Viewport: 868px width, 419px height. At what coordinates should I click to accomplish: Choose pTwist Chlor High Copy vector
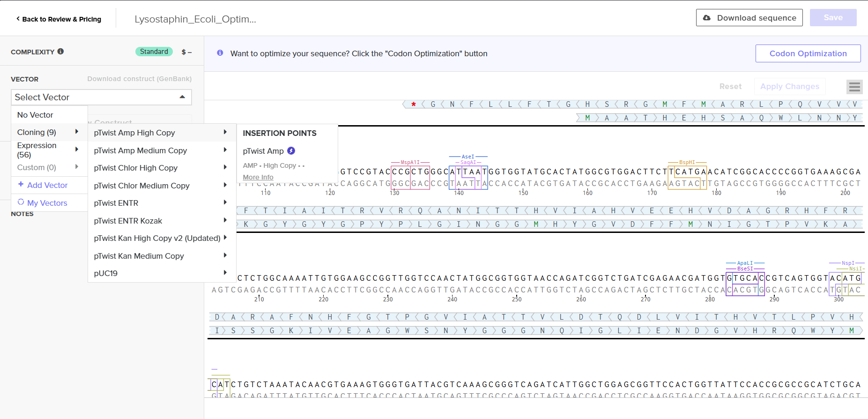(x=136, y=168)
